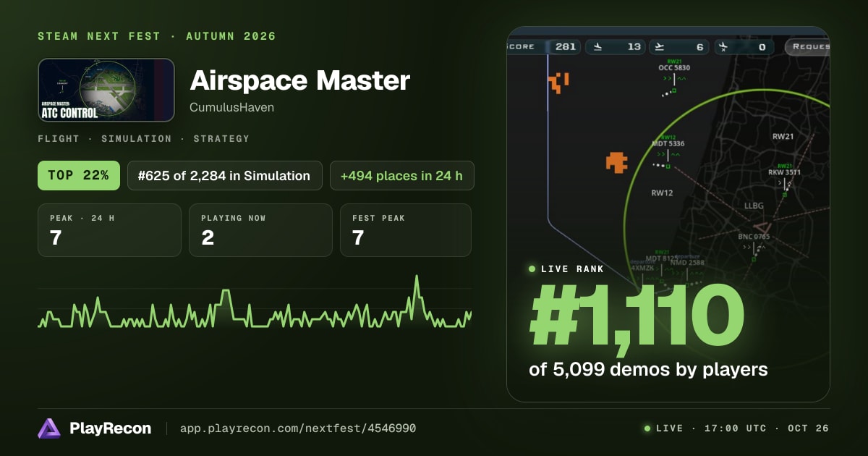
Task: Click the landing plane icon showing 6
Action: coord(659,46)
